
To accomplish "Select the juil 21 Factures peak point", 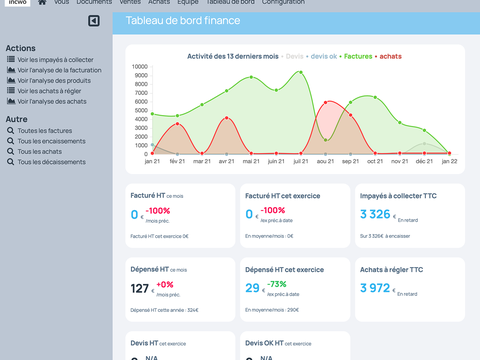I will coord(301,72).
